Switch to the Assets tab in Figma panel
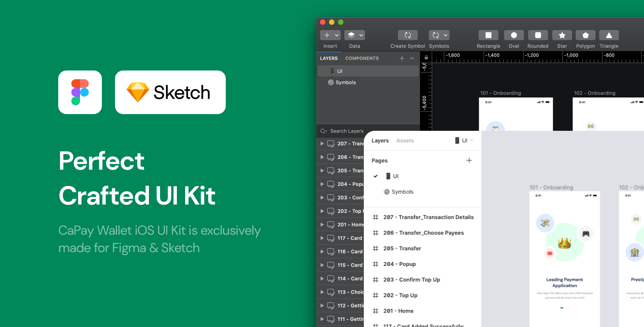 405,141
